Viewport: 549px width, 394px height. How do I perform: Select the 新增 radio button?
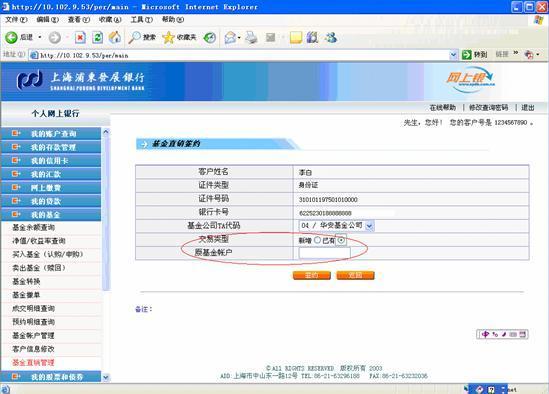pyautogui.click(x=317, y=240)
